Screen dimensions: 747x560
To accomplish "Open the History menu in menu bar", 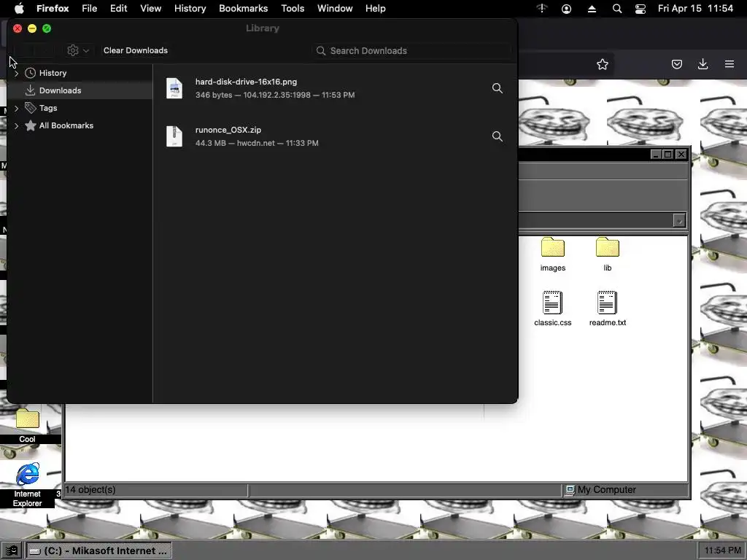I will (x=190, y=9).
